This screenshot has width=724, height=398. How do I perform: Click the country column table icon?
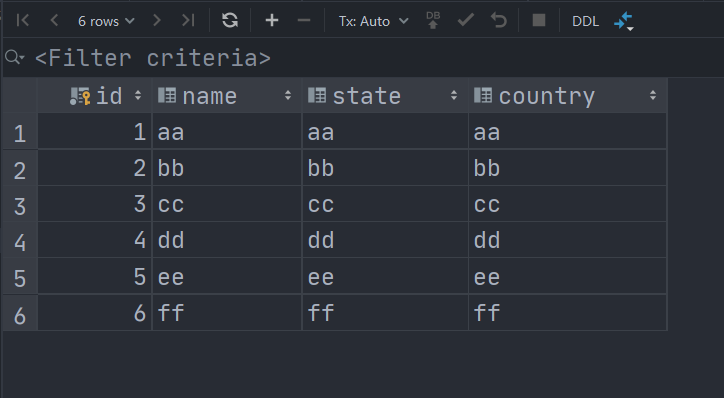483,95
